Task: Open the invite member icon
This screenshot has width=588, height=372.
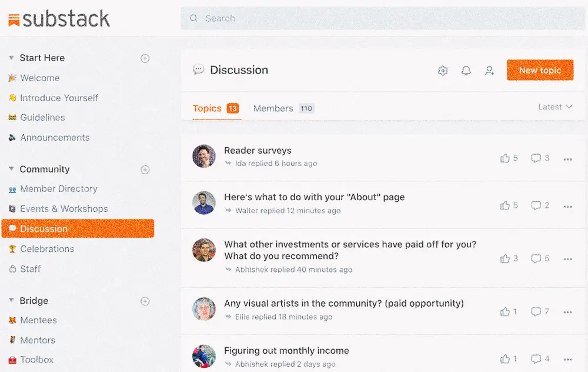Action: coord(489,70)
